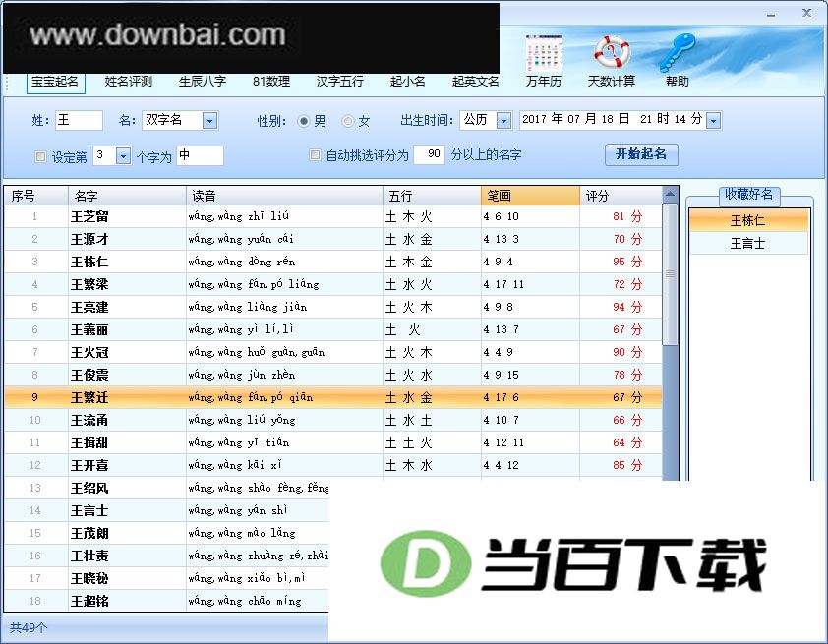
Task: Click the name list vertical scrollbar thumb
Action: click(670, 274)
